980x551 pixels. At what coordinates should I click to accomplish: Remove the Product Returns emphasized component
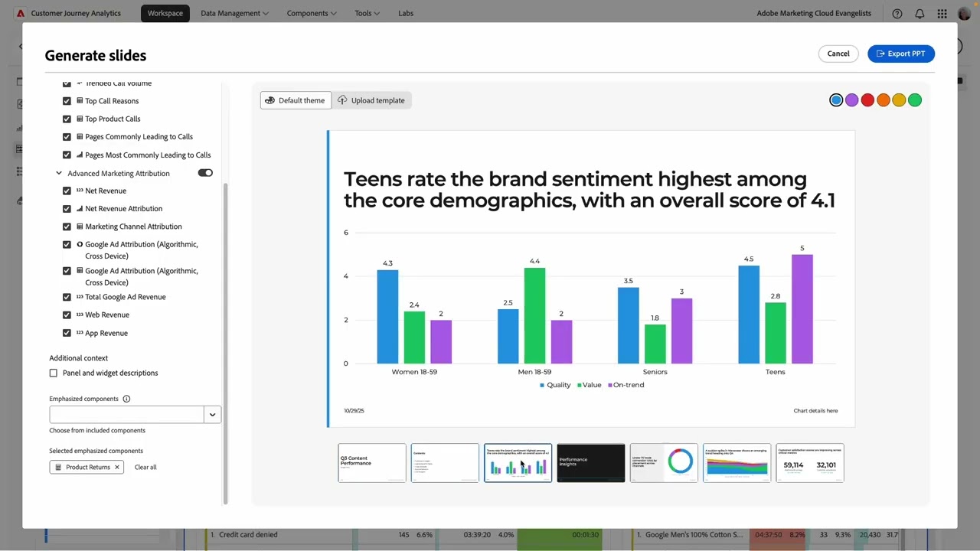117,467
